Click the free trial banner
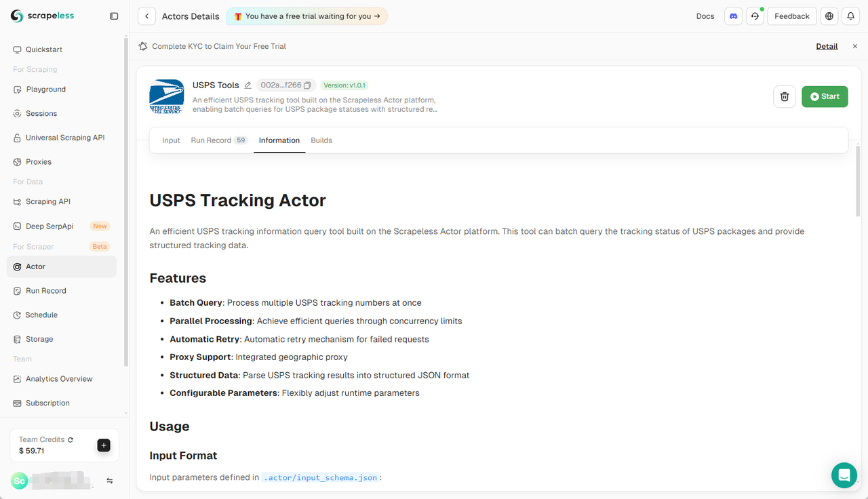 point(307,16)
